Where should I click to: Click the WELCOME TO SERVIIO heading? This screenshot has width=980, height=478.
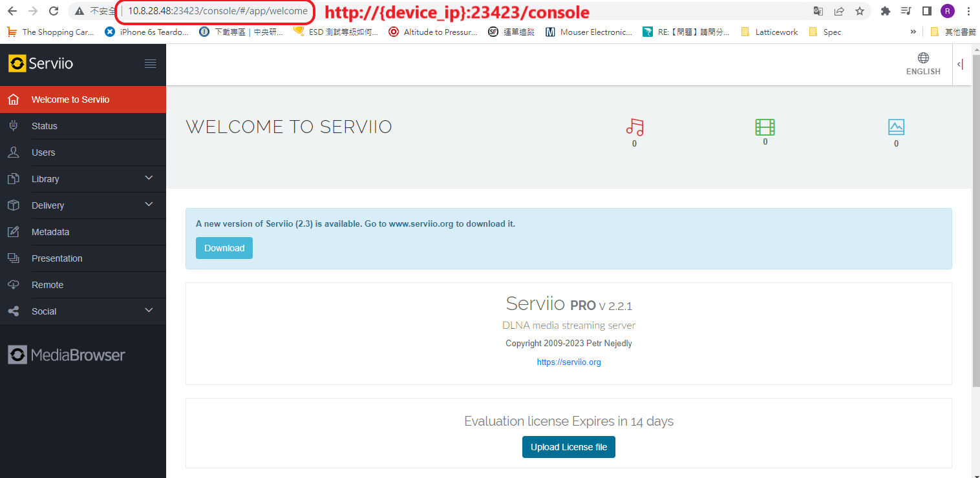[x=289, y=127]
